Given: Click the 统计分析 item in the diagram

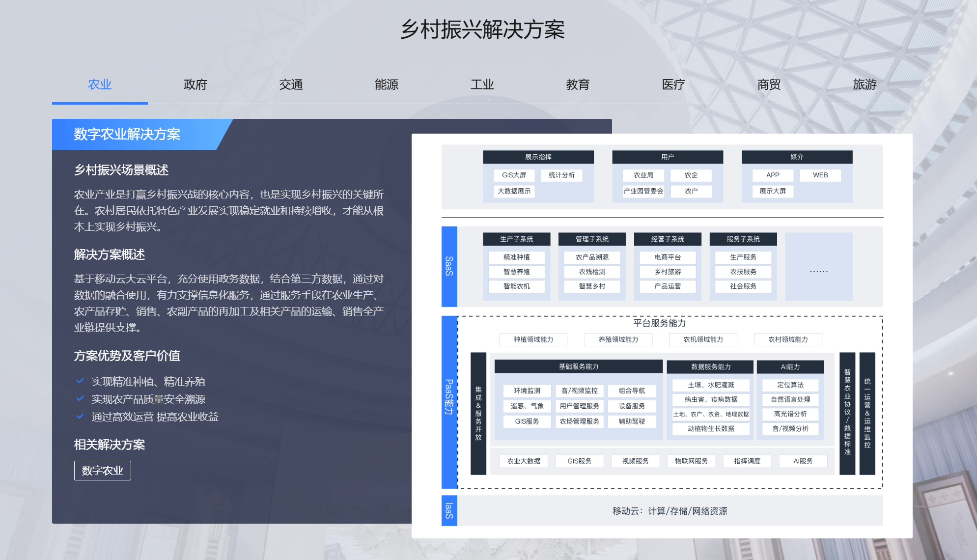Looking at the screenshot, I should (561, 175).
